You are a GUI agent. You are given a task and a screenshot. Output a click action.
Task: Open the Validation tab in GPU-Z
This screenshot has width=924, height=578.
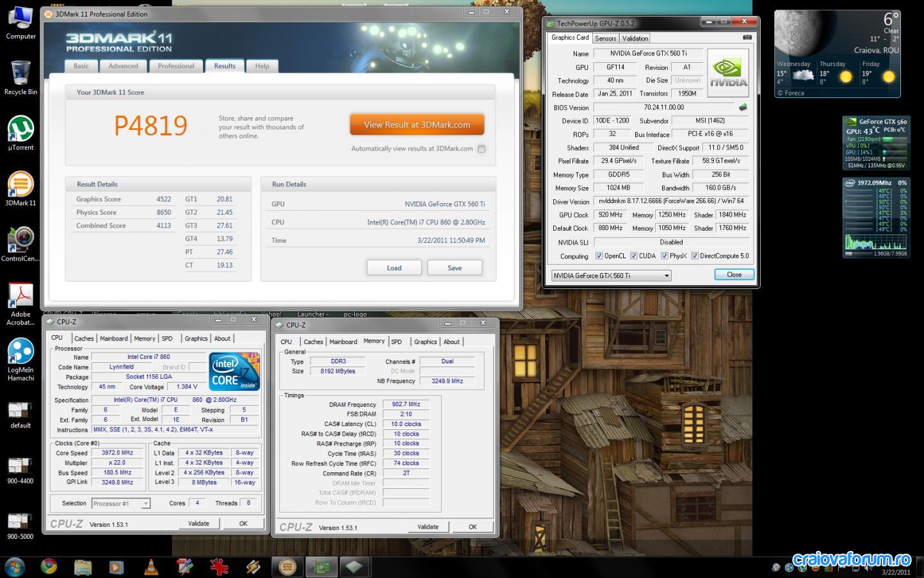coord(635,38)
